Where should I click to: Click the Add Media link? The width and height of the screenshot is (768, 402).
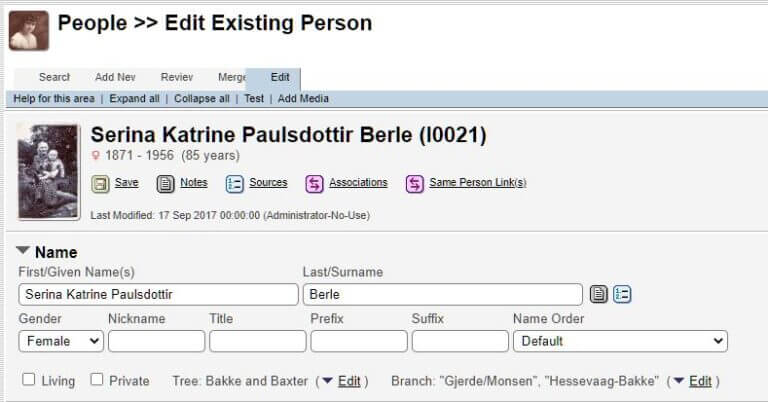[303, 99]
